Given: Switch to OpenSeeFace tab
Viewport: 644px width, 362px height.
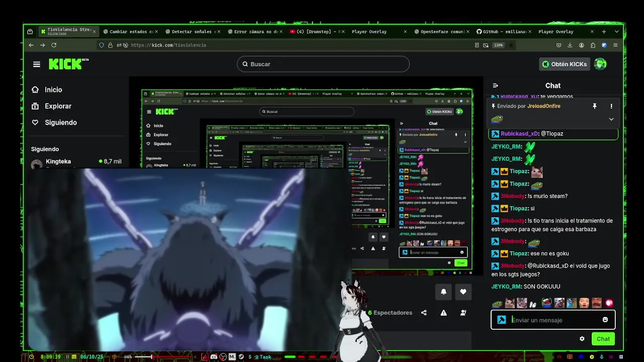Looking at the screenshot, I should (442, 32).
